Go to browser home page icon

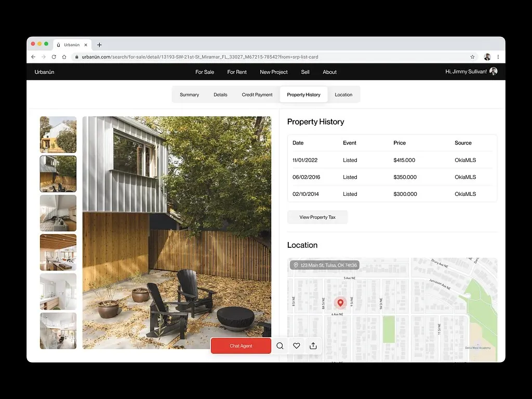[64, 57]
